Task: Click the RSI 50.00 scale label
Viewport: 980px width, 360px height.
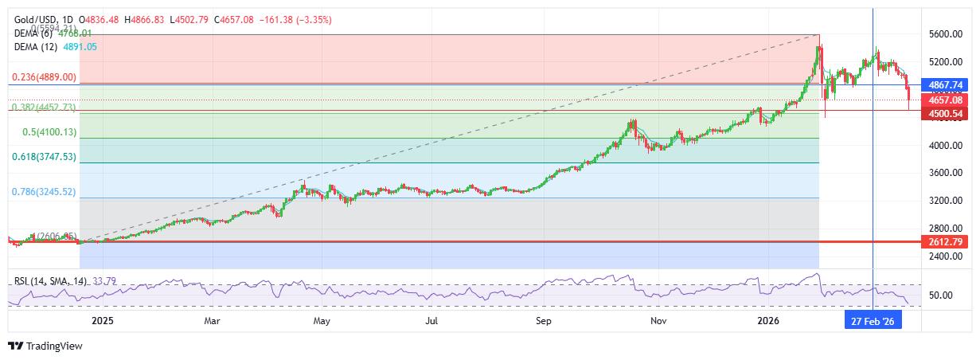Action: (x=943, y=295)
